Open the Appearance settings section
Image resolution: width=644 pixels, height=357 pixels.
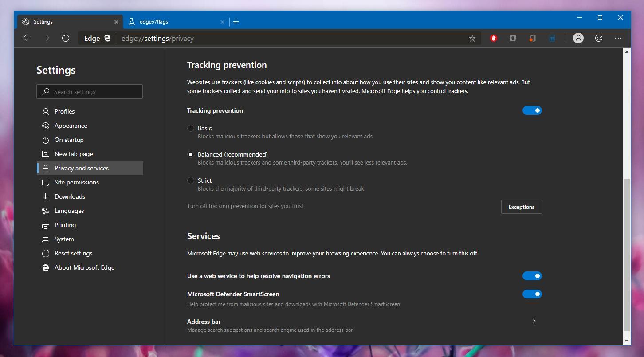click(x=70, y=126)
